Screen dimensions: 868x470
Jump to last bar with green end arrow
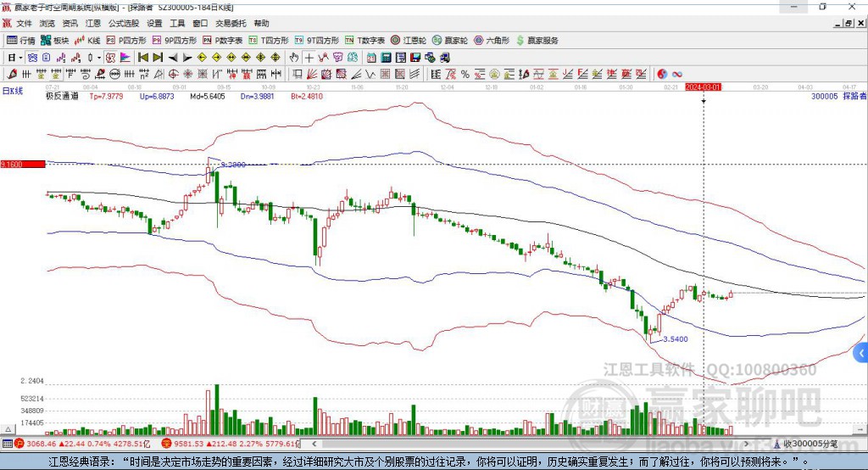(158, 57)
